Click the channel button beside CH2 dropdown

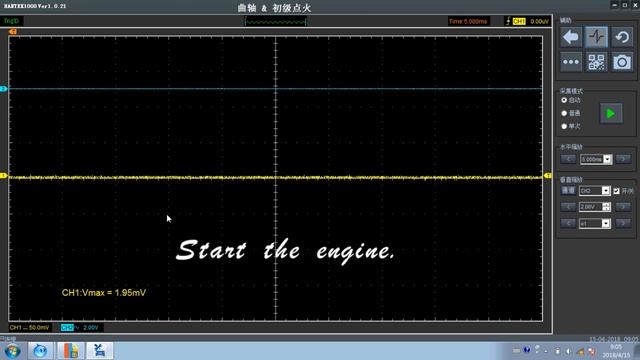point(568,191)
